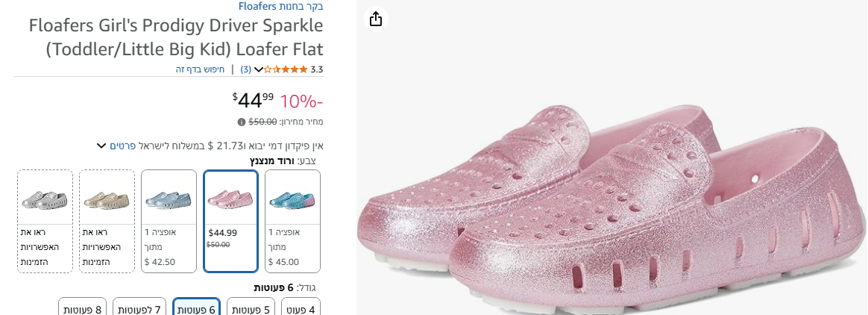Viewport: 868px width, 315px height.
Task: Click the share icon on product image
Action: tap(376, 19)
